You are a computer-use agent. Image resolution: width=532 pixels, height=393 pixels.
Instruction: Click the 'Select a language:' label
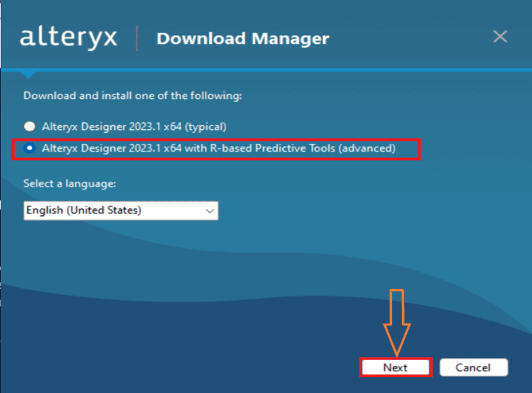click(x=70, y=184)
